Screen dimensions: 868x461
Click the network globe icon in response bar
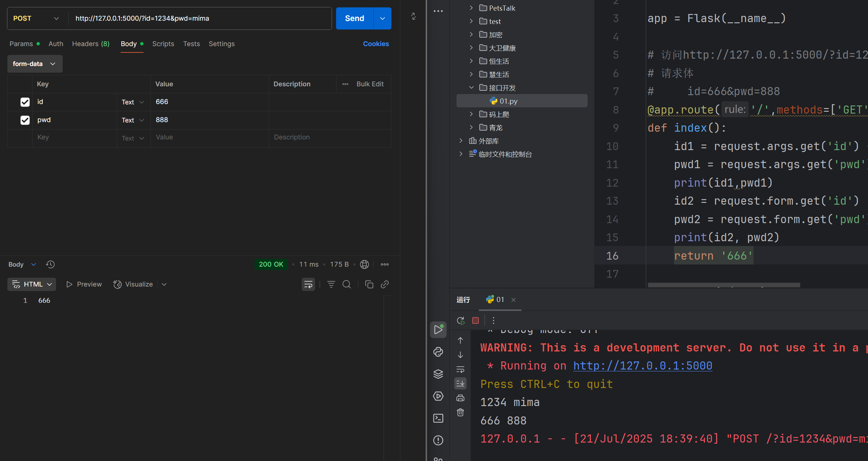pos(364,264)
